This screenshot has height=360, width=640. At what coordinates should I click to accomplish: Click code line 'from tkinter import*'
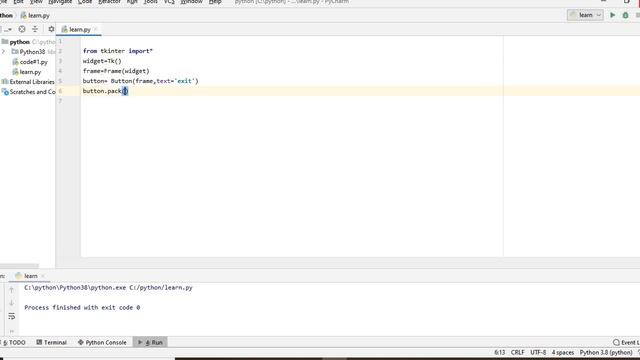click(118, 51)
